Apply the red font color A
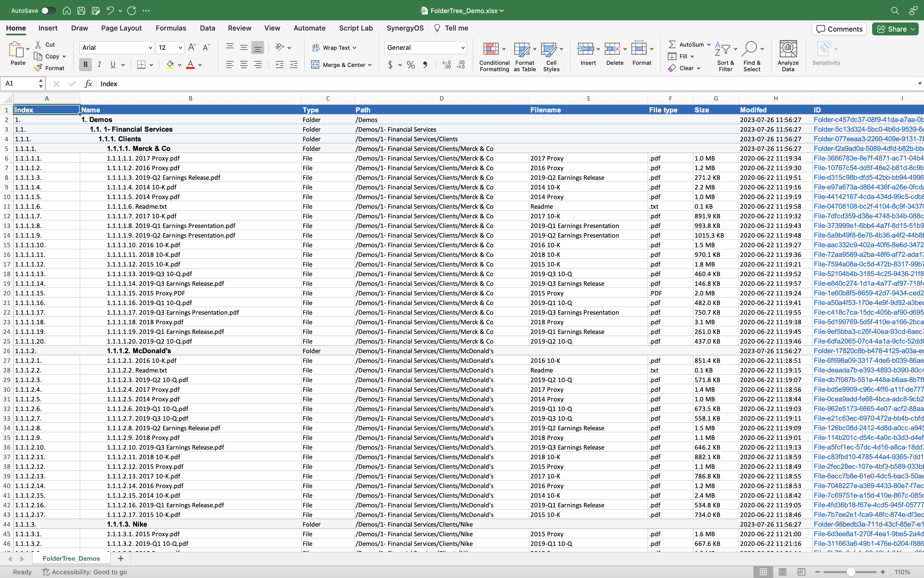 [190, 64]
